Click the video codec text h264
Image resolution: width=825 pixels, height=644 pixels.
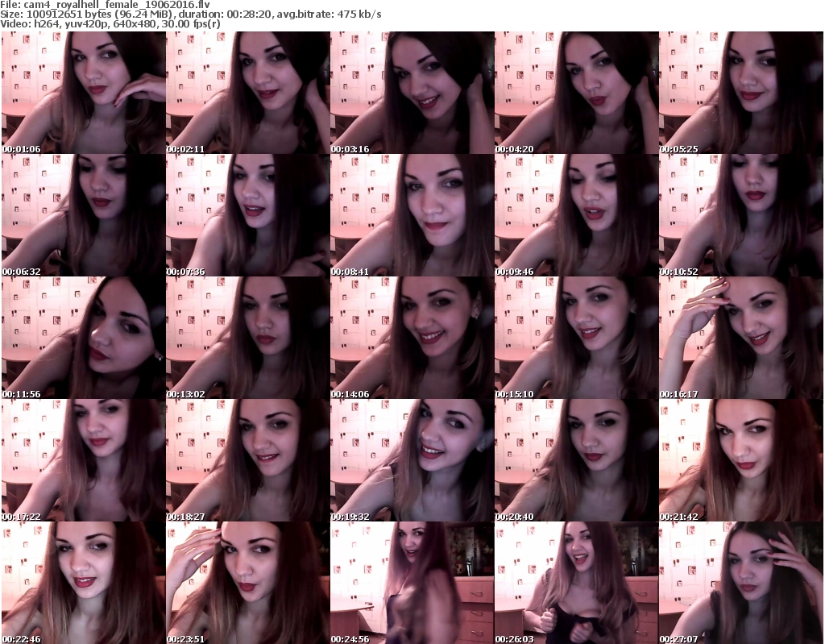(x=46, y=24)
